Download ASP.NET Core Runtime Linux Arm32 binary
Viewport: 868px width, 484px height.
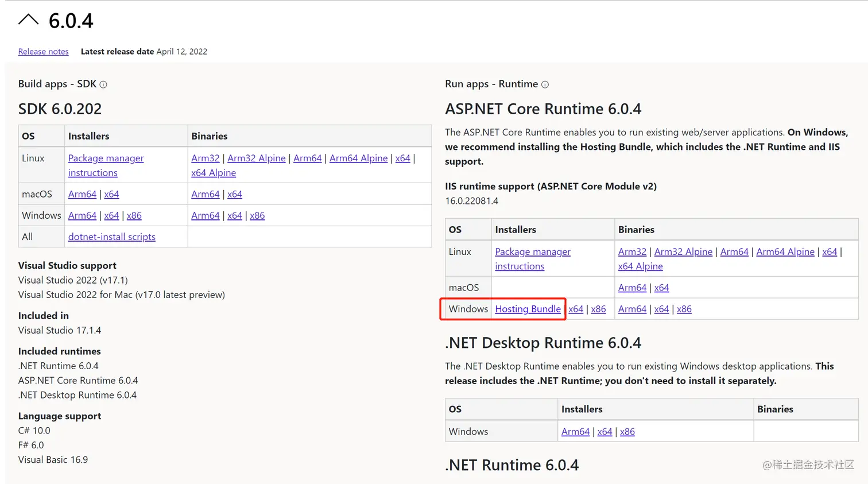[x=633, y=251]
